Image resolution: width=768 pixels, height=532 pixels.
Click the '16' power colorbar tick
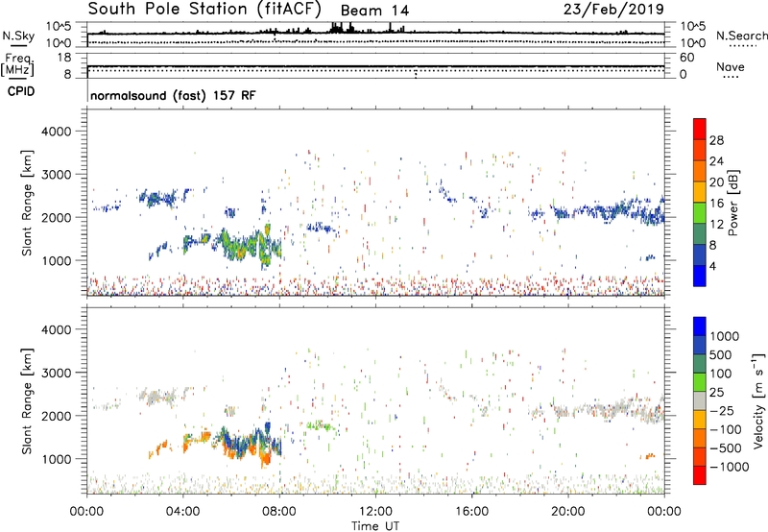[716, 203]
